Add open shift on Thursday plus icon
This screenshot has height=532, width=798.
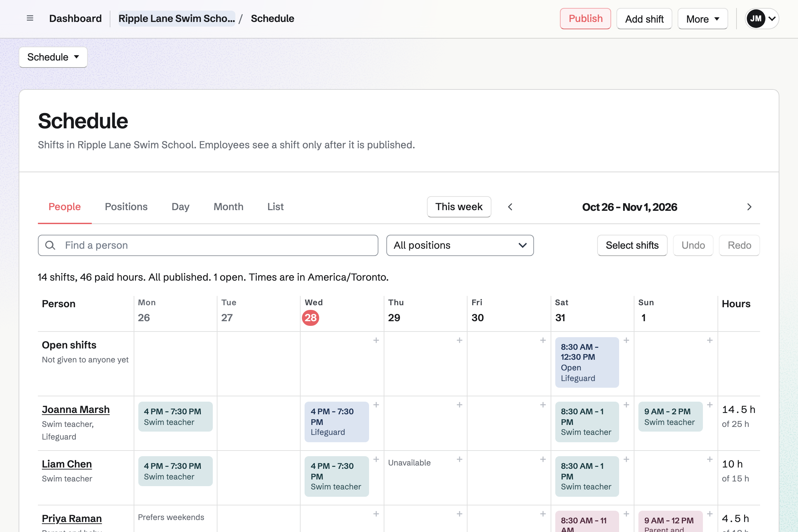point(460,340)
